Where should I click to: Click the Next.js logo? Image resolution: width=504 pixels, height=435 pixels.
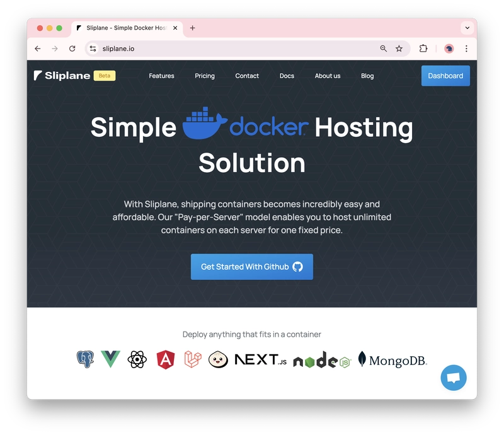coord(261,360)
